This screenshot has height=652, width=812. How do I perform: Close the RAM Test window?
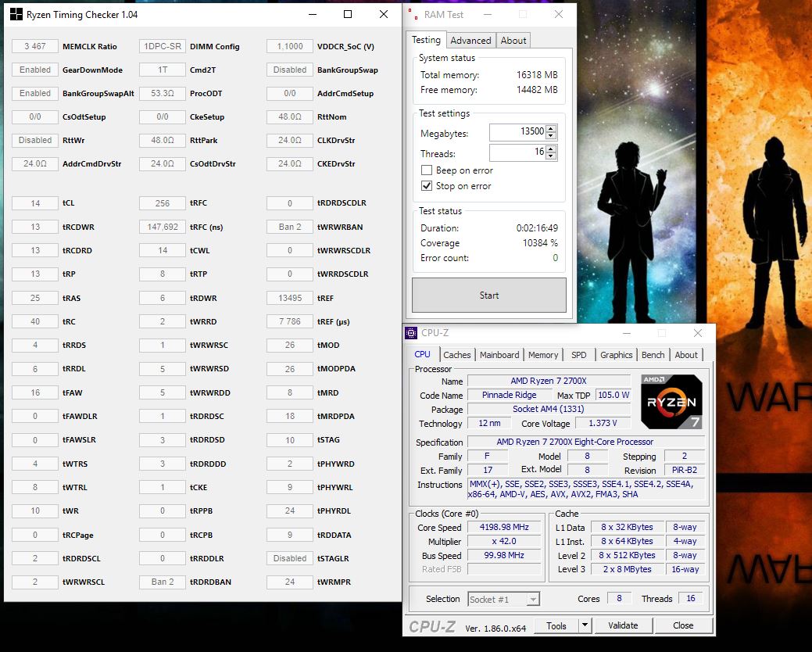click(x=559, y=14)
